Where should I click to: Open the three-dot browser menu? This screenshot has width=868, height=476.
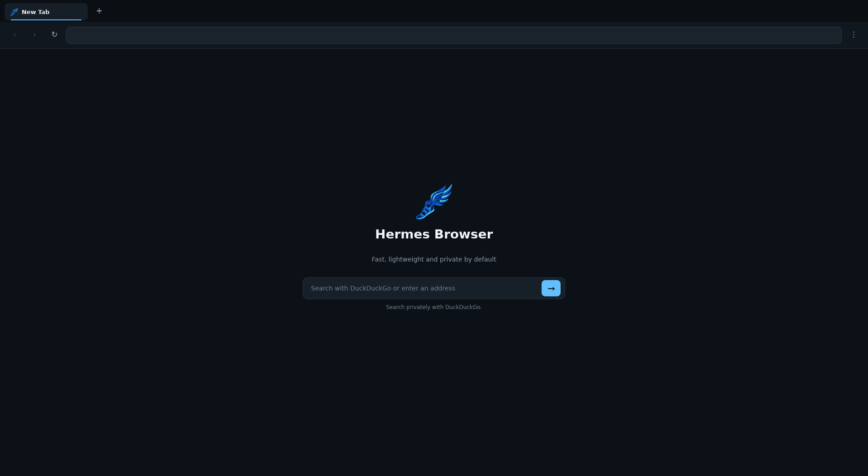(x=854, y=35)
